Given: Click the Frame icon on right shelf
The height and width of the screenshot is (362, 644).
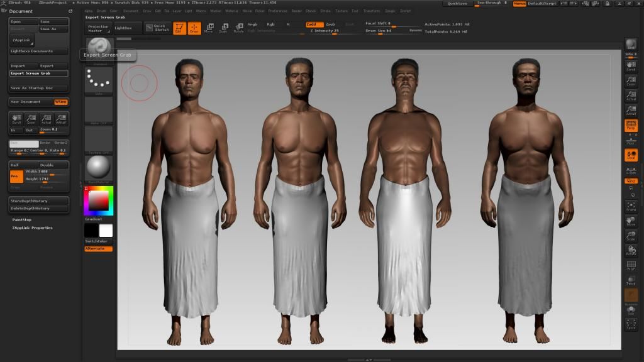Looking at the screenshot, I should [x=631, y=206].
